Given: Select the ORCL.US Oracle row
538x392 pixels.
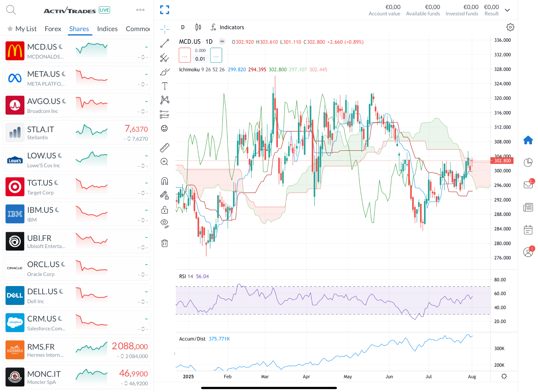Looking at the screenshot, I should click(77, 269).
